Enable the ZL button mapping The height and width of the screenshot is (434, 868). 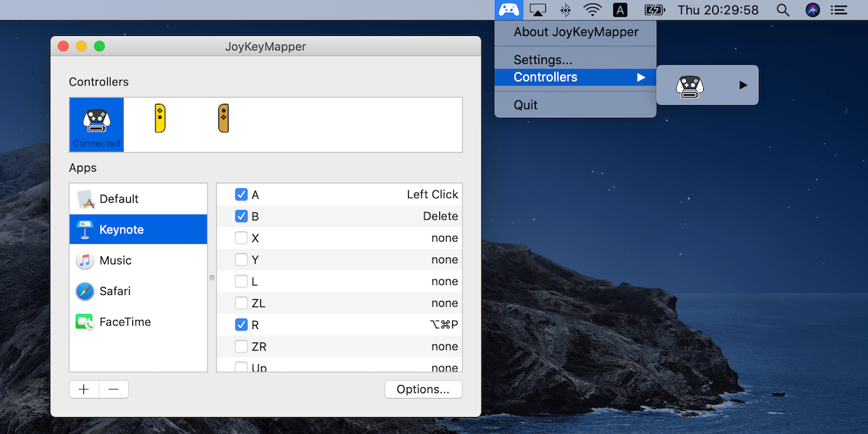(241, 303)
